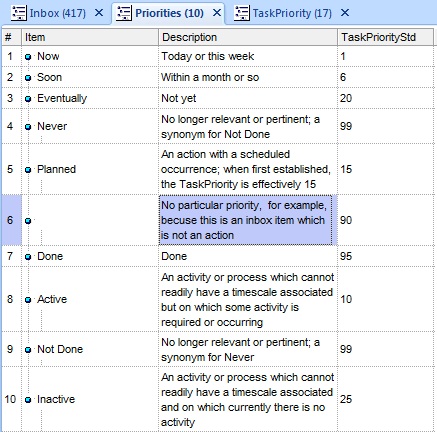Click the bullet icon beside Planned
The image size is (437, 432).
(x=28, y=170)
